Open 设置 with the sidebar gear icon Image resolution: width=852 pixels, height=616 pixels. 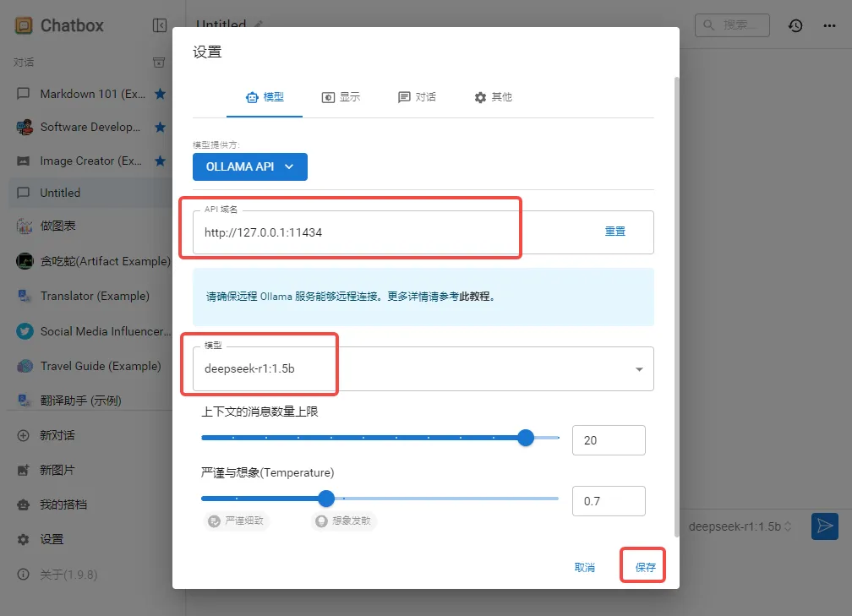click(x=24, y=539)
